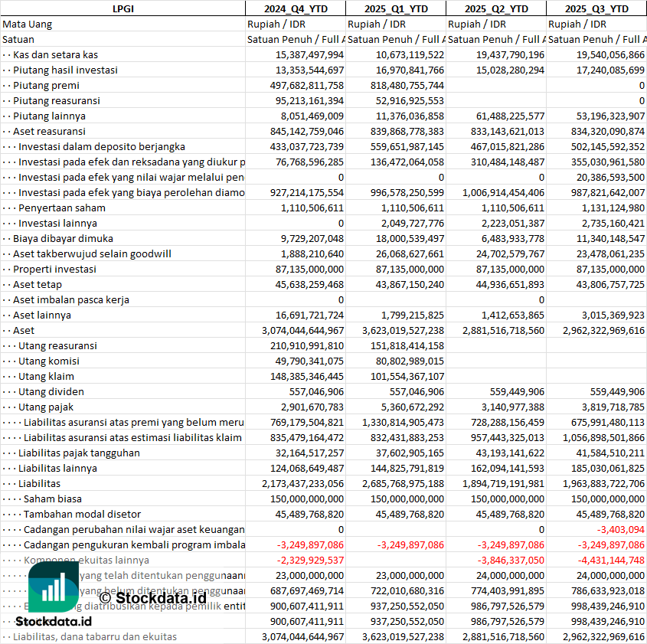Viewport: 647px width, 644px height.
Task: Click Kas dan setara kas value 15,387,497,994
Action: [309, 54]
